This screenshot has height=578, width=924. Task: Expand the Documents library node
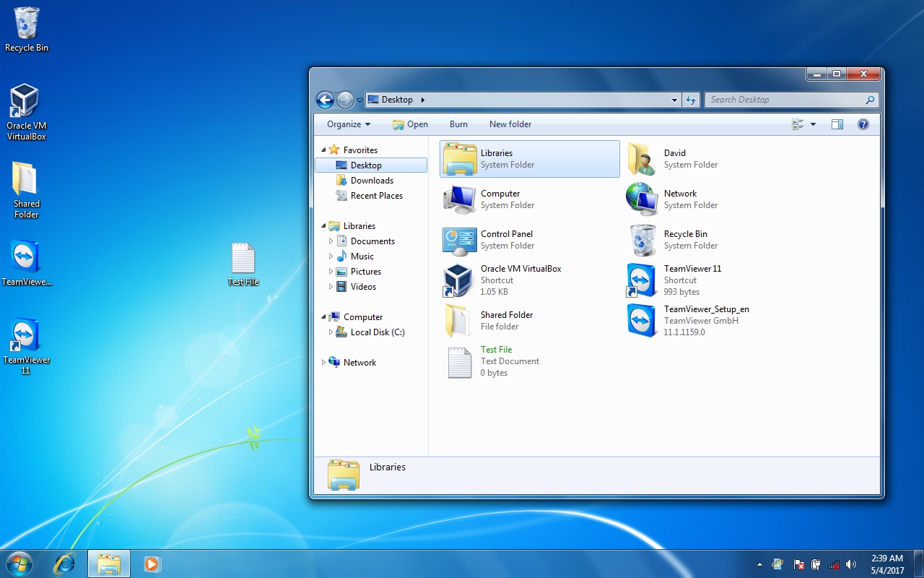[331, 241]
